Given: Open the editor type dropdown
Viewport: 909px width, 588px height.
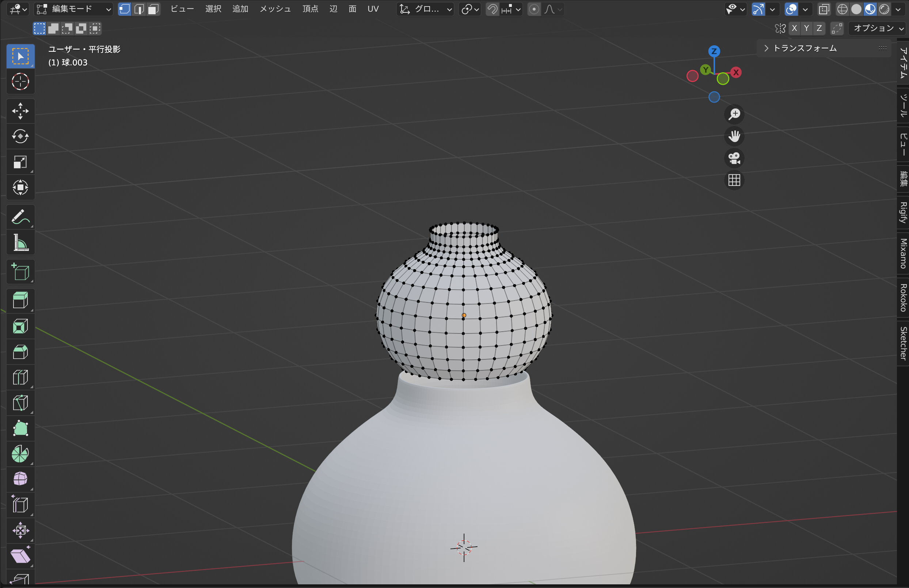Looking at the screenshot, I should (x=18, y=9).
